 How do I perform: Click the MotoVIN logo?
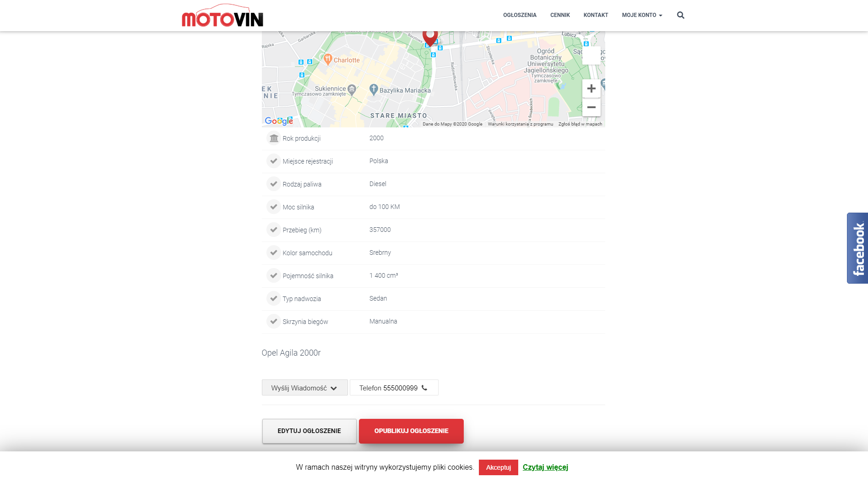[x=222, y=16]
